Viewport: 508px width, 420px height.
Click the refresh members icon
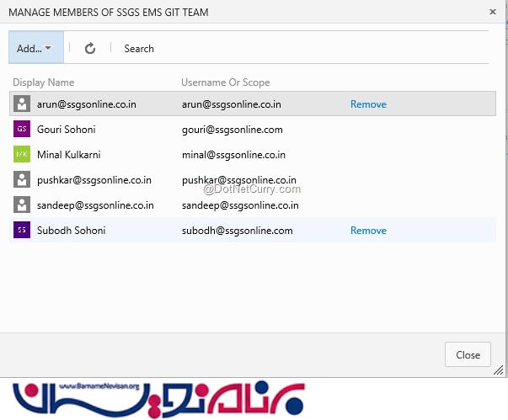pyautogui.click(x=90, y=49)
